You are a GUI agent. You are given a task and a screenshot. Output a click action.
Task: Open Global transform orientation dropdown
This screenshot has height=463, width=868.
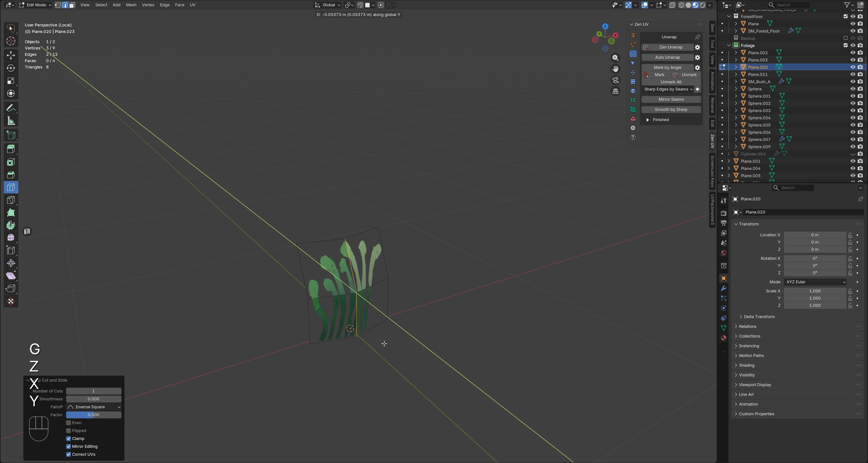pos(328,5)
